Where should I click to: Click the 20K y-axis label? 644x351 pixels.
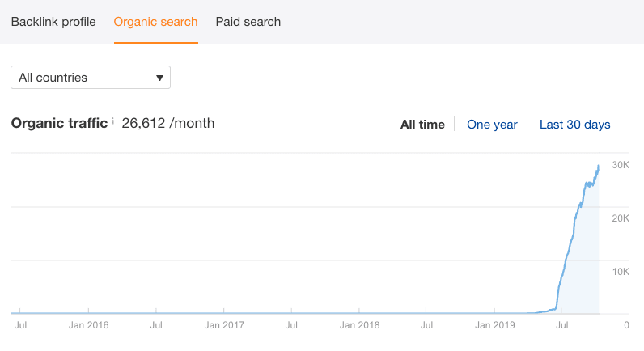[621, 218]
